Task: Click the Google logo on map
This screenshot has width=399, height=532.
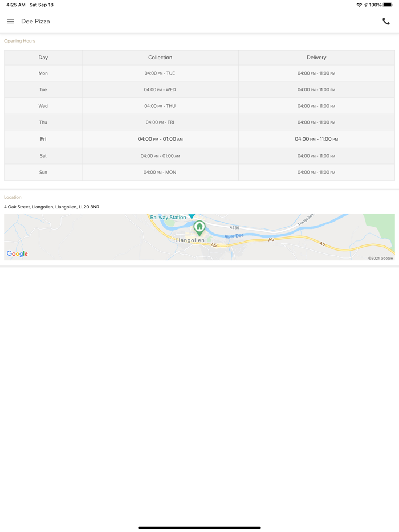Action: click(x=17, y=254)
